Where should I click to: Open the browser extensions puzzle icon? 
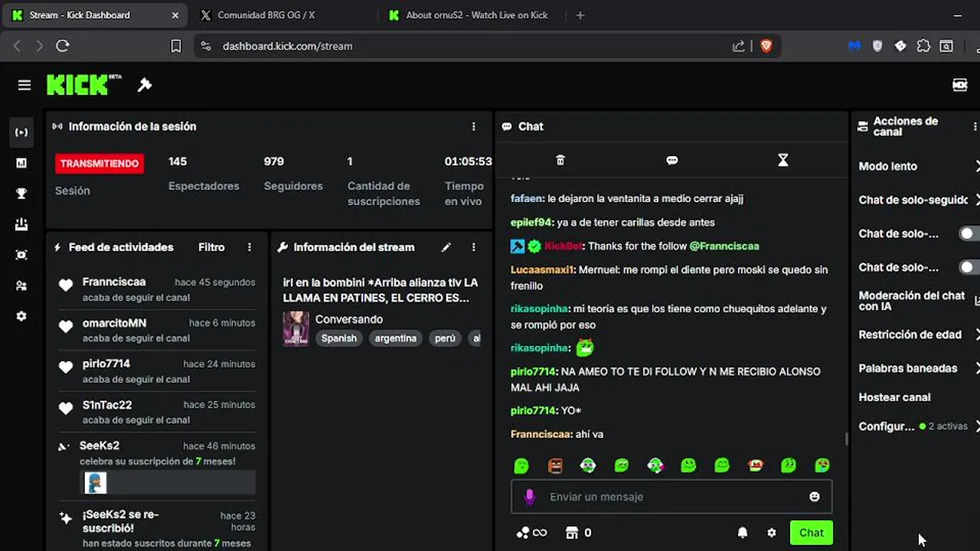coord(923,46)
